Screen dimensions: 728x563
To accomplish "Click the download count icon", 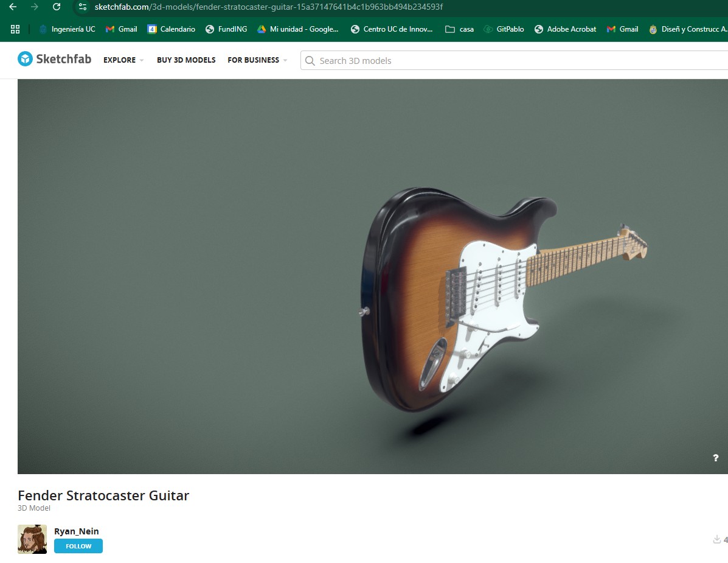I will point(717,539).
